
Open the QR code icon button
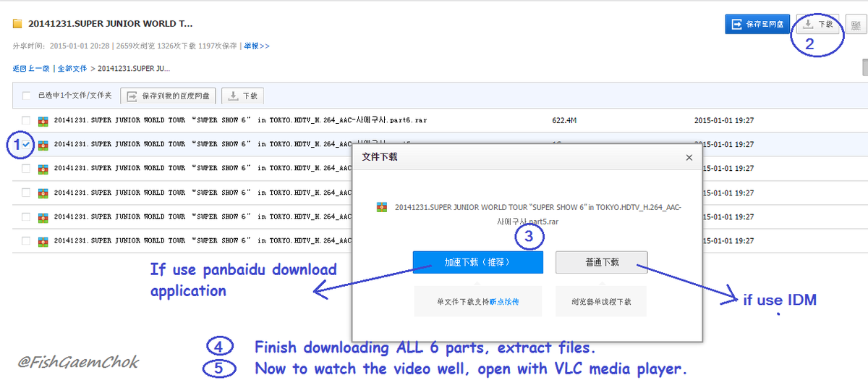pos(856,24)
